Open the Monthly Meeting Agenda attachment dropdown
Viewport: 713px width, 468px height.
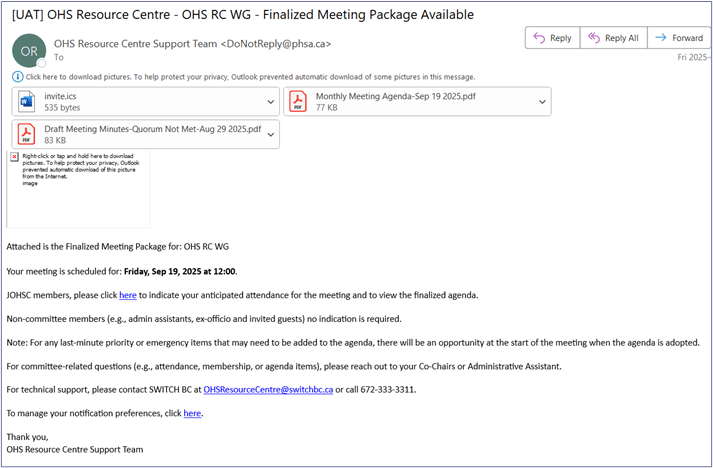pos(542,101)
